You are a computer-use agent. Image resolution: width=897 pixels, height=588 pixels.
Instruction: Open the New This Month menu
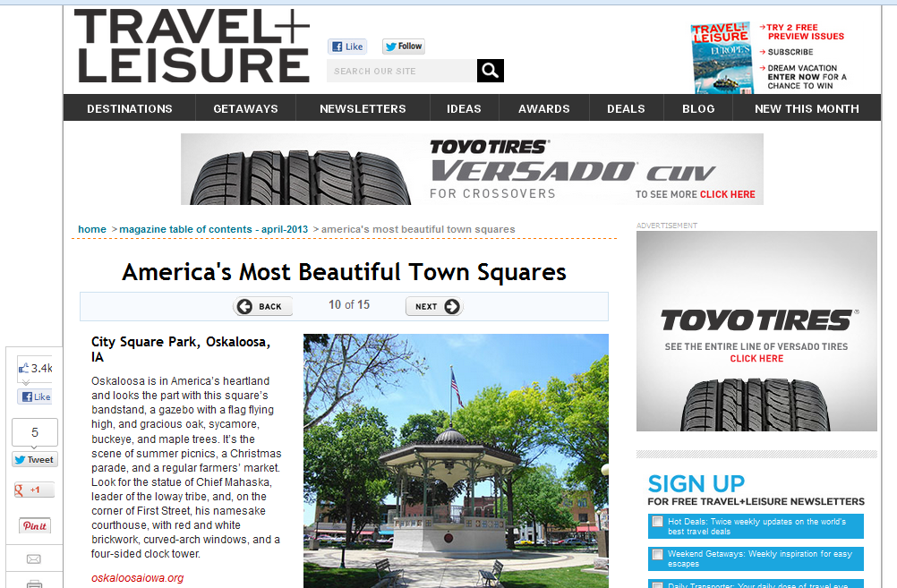coord(807,108)
